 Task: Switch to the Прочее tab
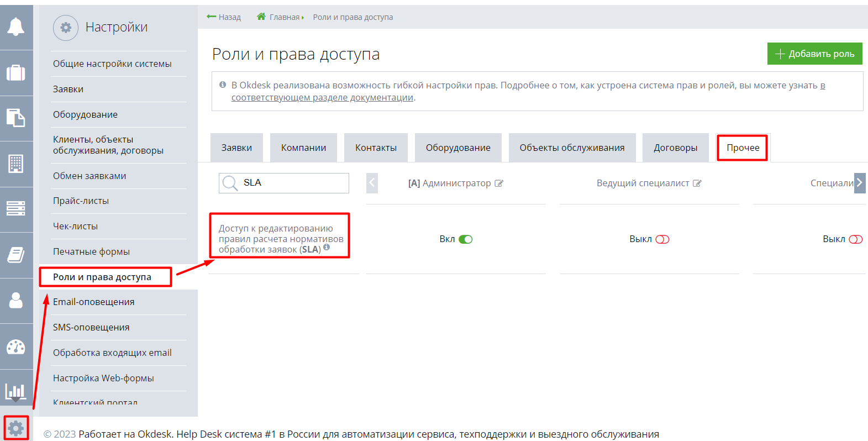(743, 148)
